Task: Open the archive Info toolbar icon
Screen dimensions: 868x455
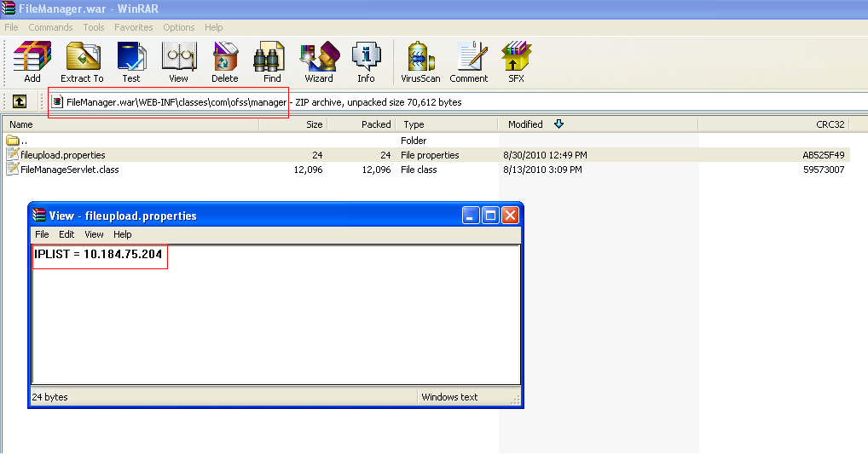Action: (366, 56)
